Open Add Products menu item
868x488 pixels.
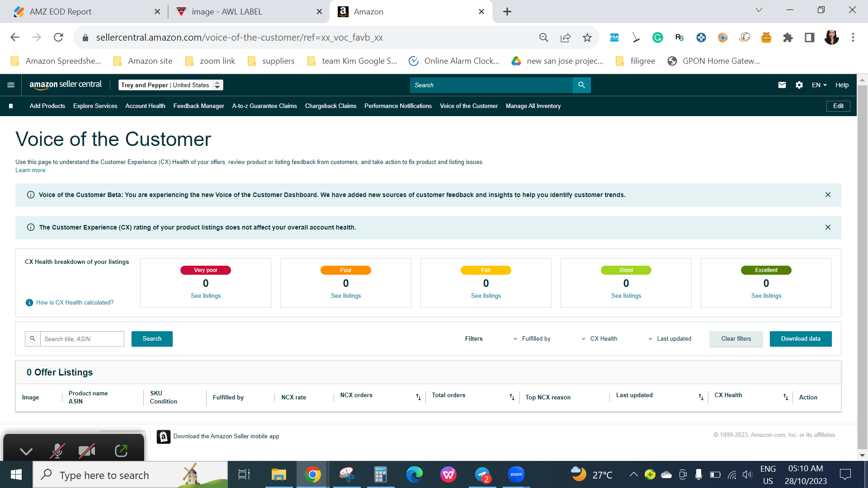click(x=47, y=106)
